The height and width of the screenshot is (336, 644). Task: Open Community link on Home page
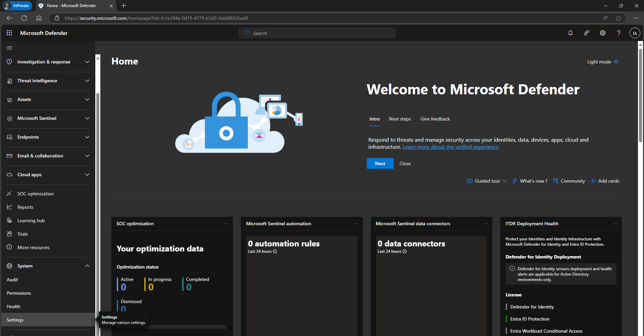[x=569, y=181]
